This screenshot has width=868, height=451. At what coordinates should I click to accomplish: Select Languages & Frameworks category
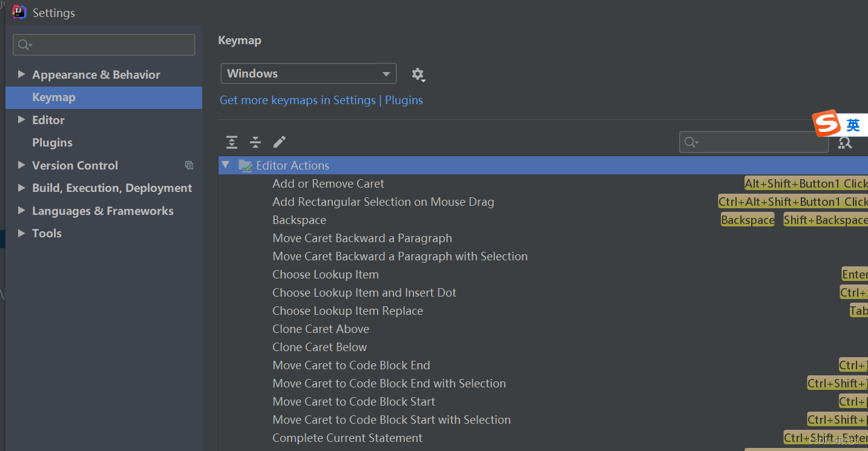pyautogui.click(x=103, y=211)
